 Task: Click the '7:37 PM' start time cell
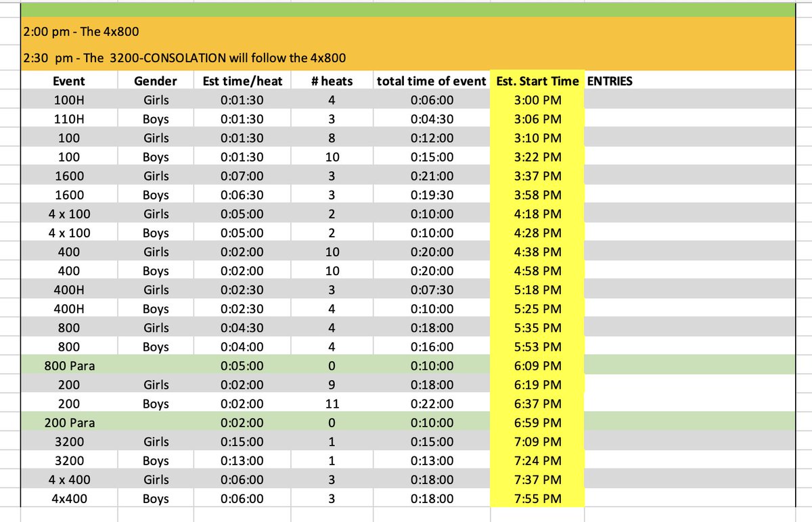(x=537, y=479)
